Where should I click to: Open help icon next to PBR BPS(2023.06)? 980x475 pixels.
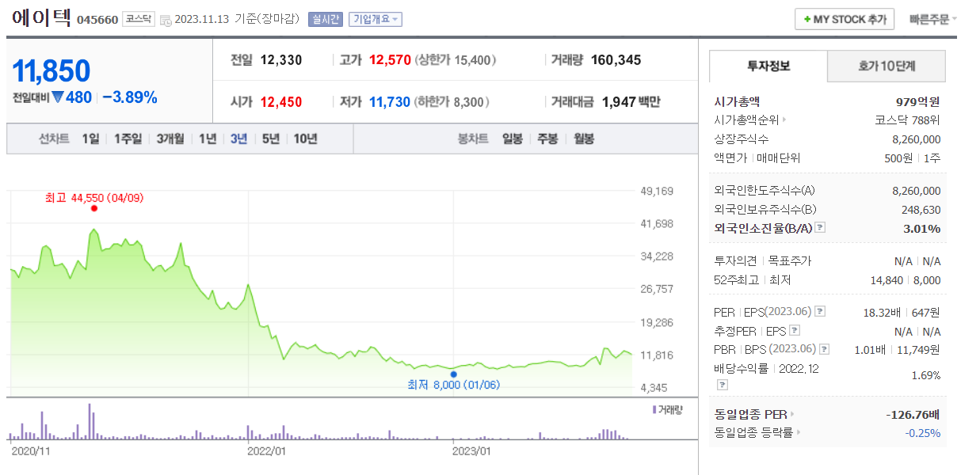[x=825, y=349]
